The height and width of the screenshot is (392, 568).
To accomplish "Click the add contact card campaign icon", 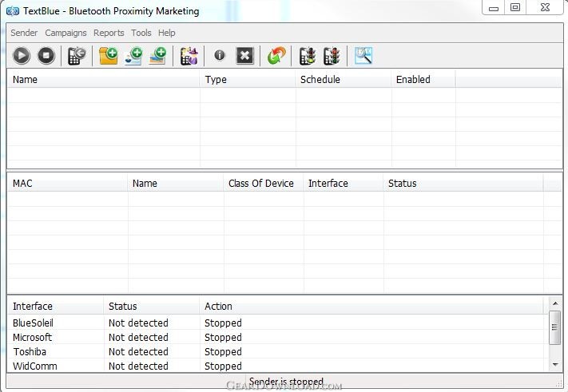I will [133, 56].
